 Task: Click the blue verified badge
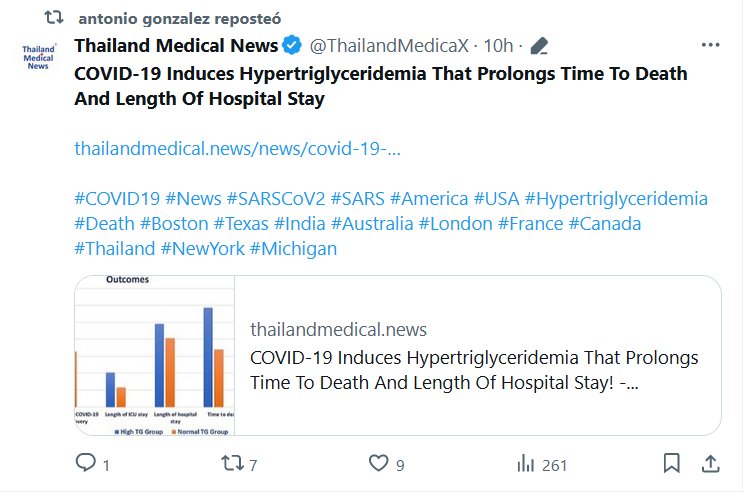click(292, 46)
